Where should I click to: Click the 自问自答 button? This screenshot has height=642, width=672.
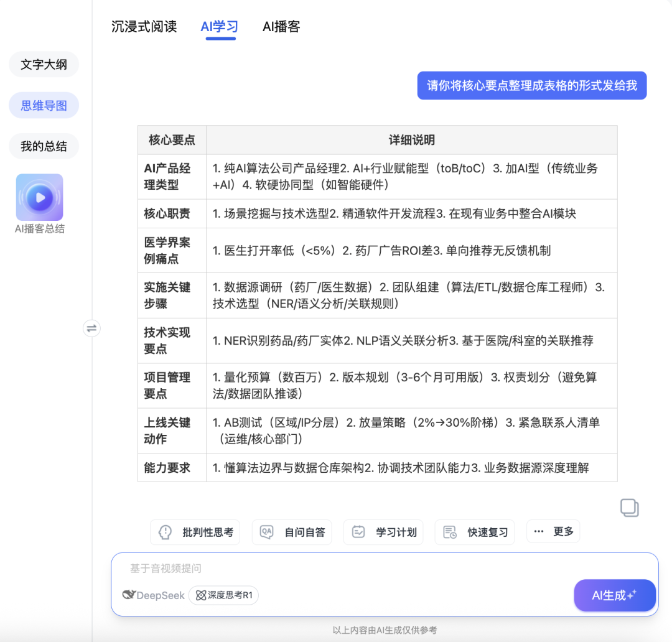point(292,532)
